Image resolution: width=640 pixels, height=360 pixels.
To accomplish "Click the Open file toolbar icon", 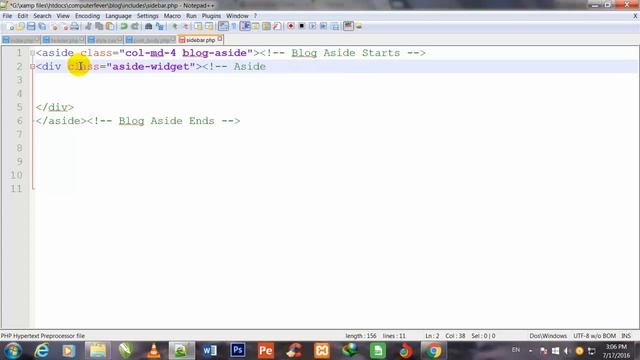I will (x=20, y=27).
